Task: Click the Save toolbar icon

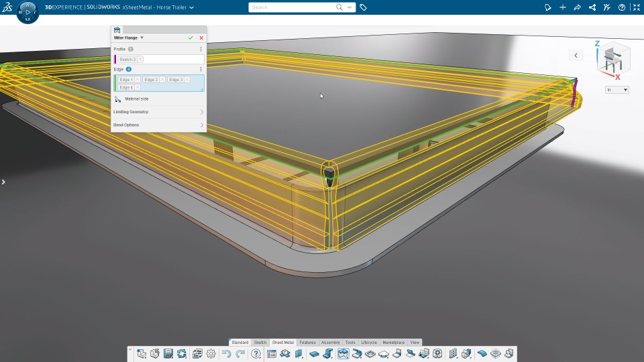Action: pyautogui.click(x=168, y=353)
